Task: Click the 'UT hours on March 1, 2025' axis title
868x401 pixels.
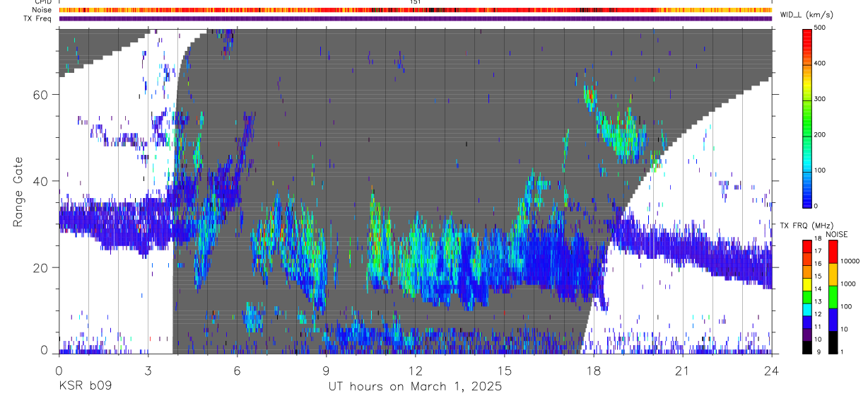Action: point(415,387)
